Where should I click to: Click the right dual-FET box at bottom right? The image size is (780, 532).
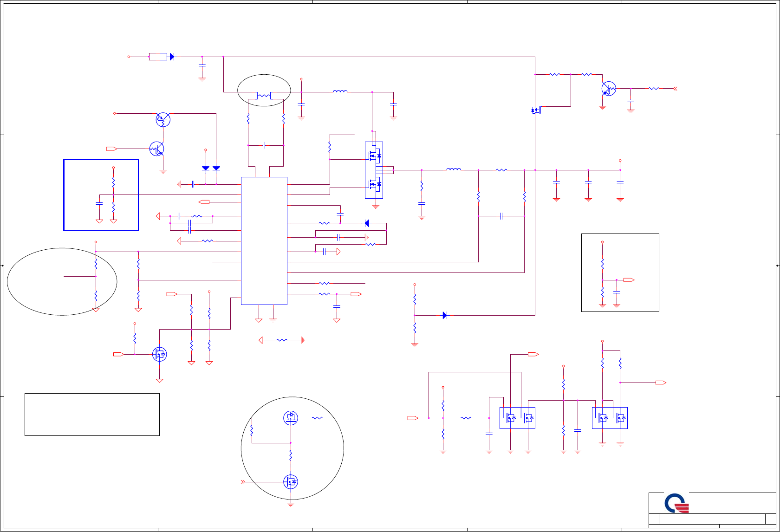[610, 418]
